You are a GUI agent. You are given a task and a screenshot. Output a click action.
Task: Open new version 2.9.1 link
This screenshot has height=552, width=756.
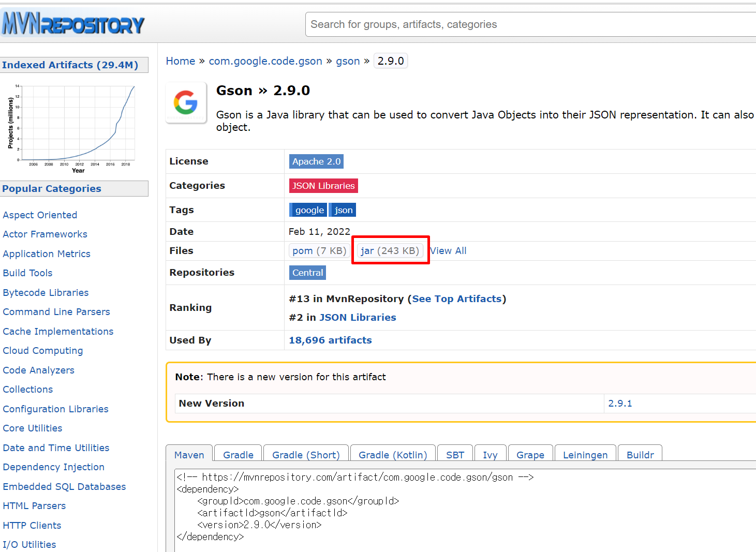tap(620, 404)
